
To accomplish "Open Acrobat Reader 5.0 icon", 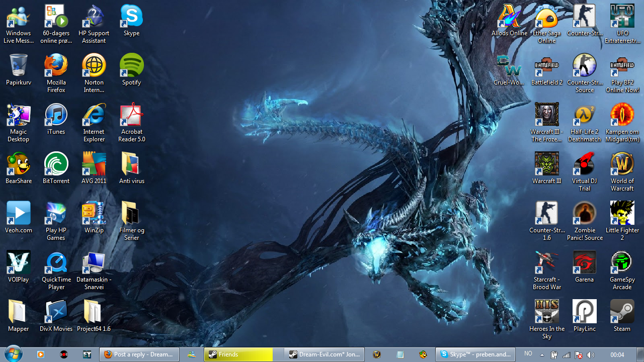I will pos(131,115).
